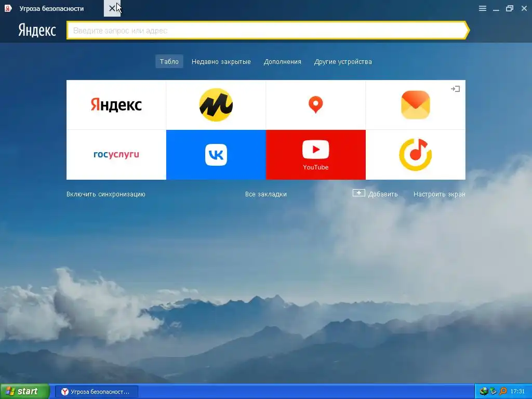Open the Gosuslugi tile
Screen dimensions: 532x399
click(x=116, y=155)
